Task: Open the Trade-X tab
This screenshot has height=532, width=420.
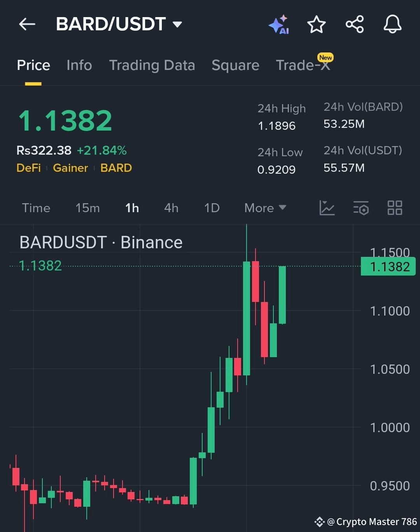Action: click(303, 65)
